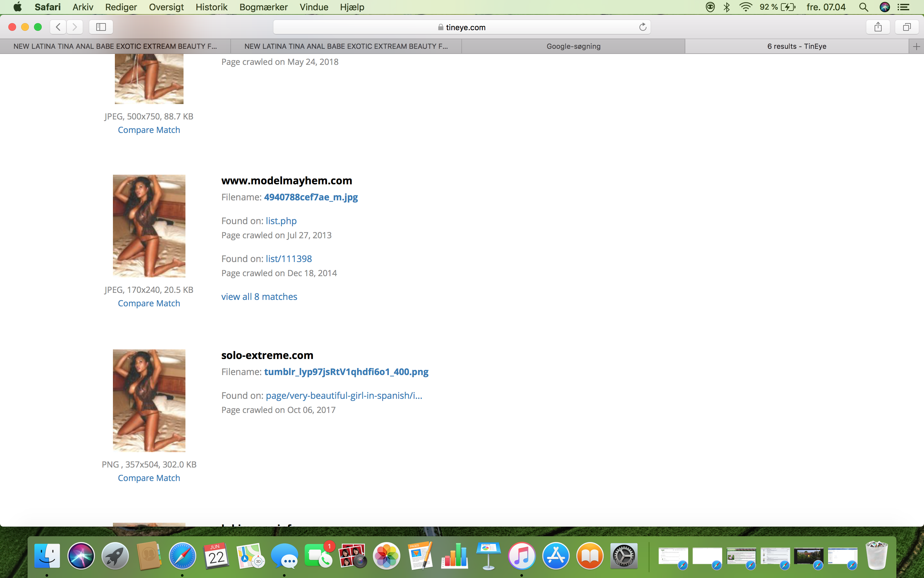Open filename 4940788cef7ae_m.jpg link
Image resolution: width=924 pixels, height=578 pixels.
pyautogui.click(x=311, y=197)
